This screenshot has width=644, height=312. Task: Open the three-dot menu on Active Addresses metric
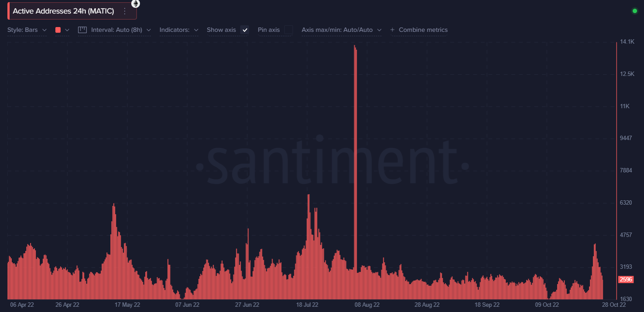pyautogui.click(x=125, y=11)
